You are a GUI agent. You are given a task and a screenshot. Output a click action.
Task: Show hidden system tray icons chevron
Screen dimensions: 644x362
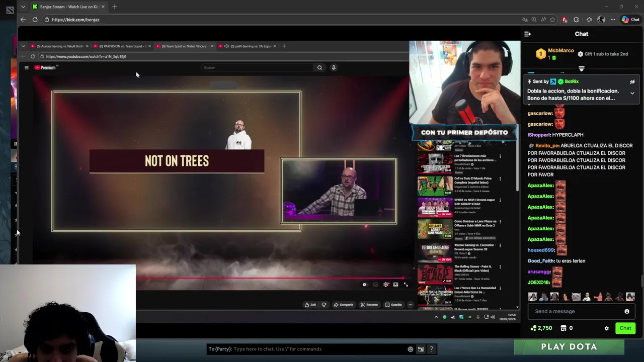(436, 317)
